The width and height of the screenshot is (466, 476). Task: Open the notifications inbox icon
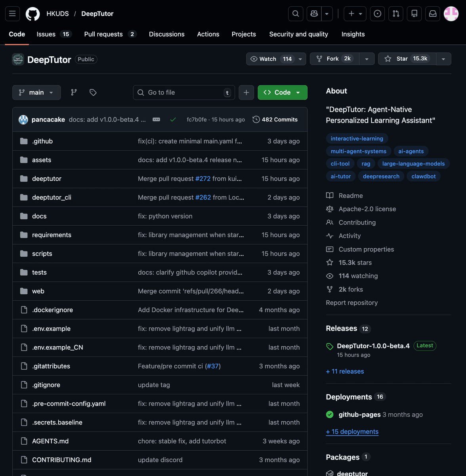point(433,13)
